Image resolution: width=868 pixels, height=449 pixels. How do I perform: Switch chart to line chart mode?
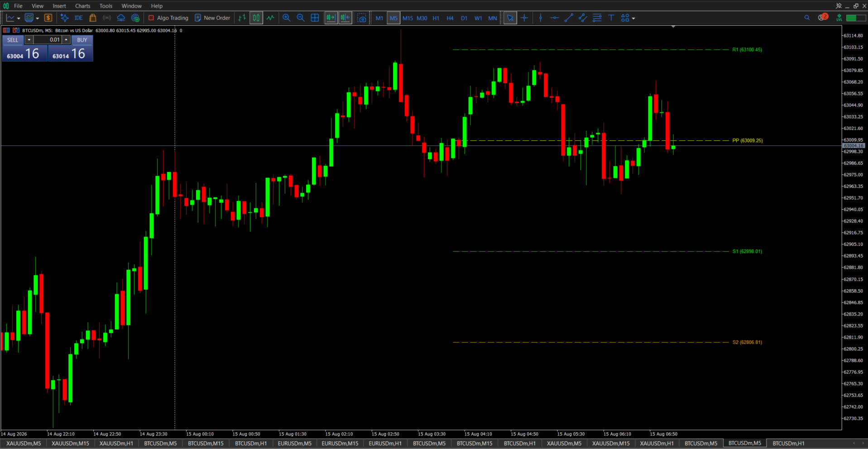point(270,18)
